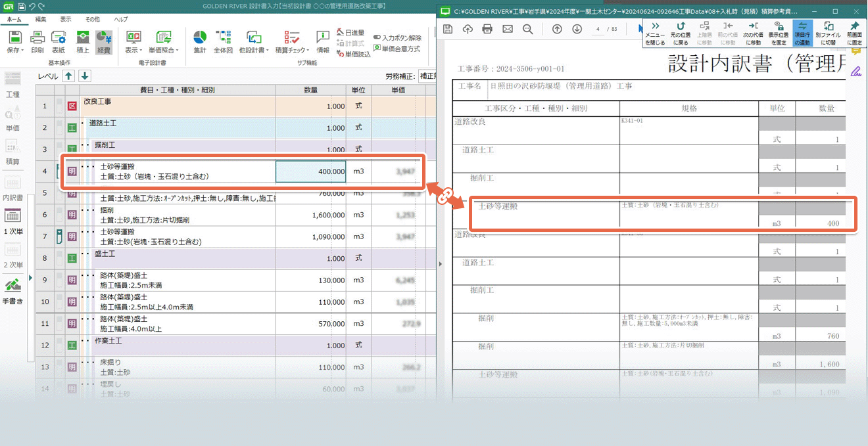This screenshot has height=446, width=868.
Task: Print the PDF from viewer toolbar
Action: pos(487,29)
